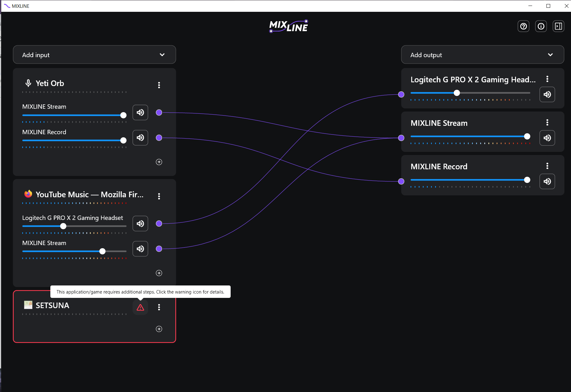Select the MIXLINE Stream output connection node
Viewport: 571px width, 392px height.
(x=401, y=138)
